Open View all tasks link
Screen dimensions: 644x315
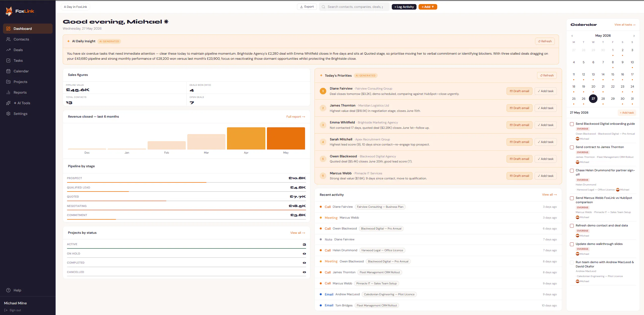[625, 25]
